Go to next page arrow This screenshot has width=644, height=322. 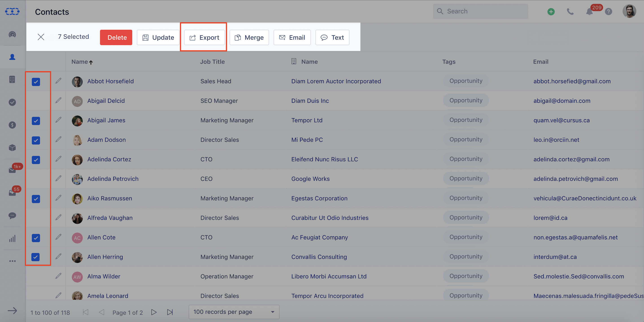tap(154, 312)
